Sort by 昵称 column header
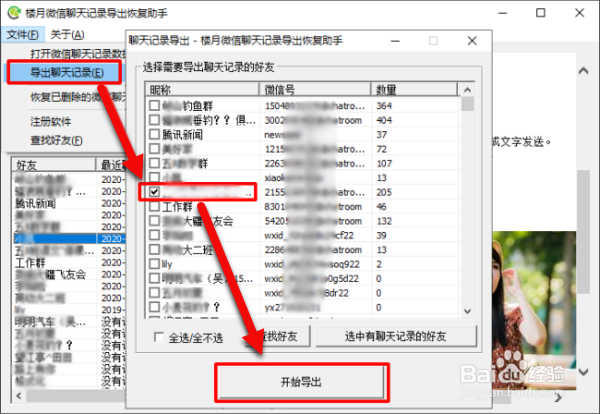The width and height of the screenshot is (600, 414). (x=202, y=90)
